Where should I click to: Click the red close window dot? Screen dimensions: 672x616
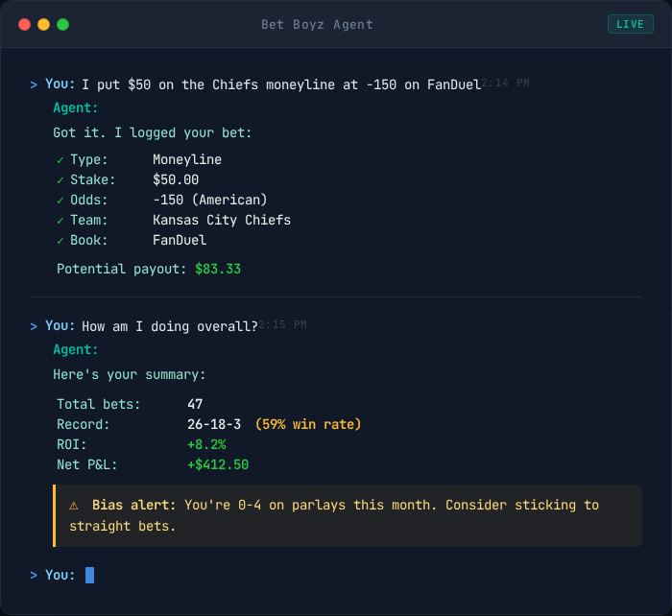pos(25,24)
